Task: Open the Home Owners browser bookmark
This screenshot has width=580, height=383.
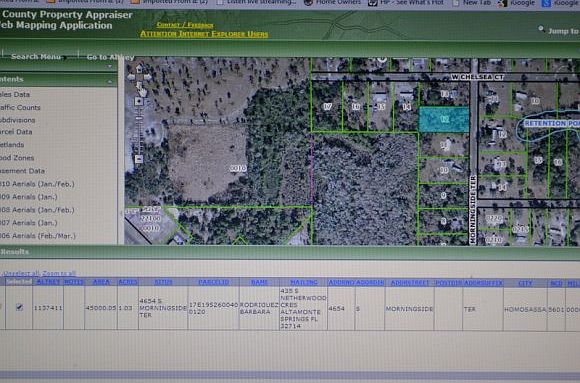Action: pos(332,3)
